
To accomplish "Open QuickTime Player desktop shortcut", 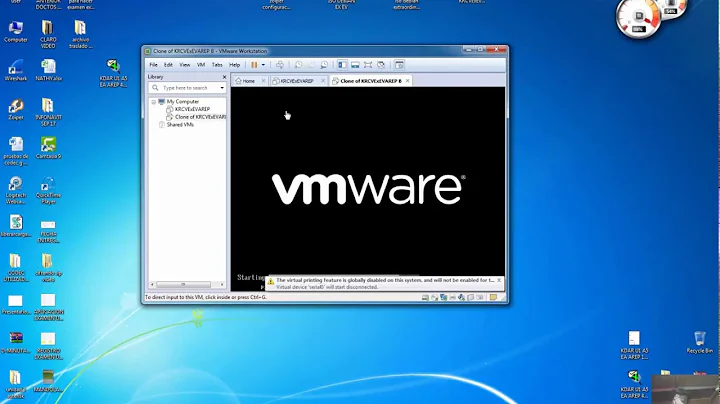I will pos(48,190).
